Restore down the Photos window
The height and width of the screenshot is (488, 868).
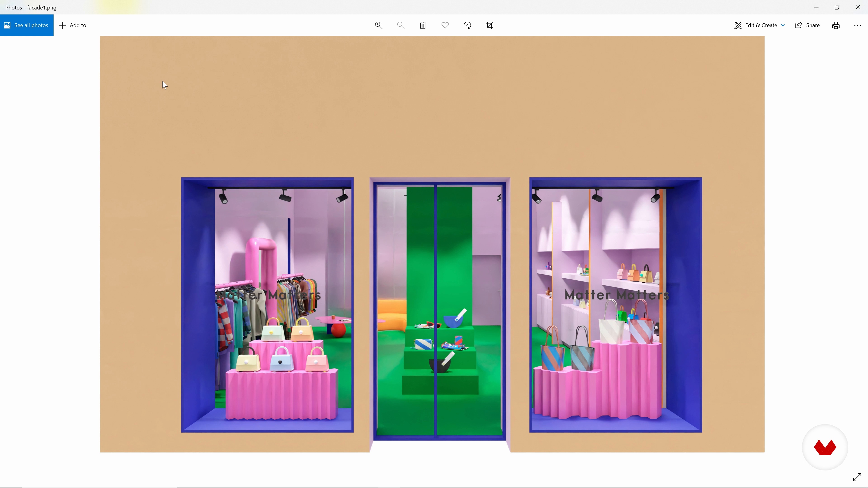(837, 7)
